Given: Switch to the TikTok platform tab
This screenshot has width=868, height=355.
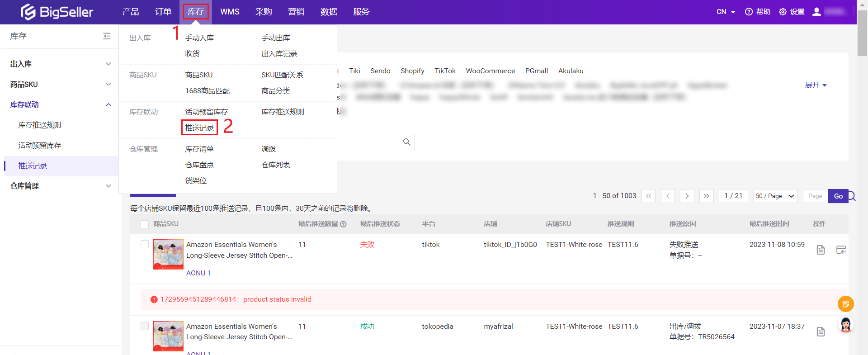Looking at the screenshot, I should tap(445, 71).
